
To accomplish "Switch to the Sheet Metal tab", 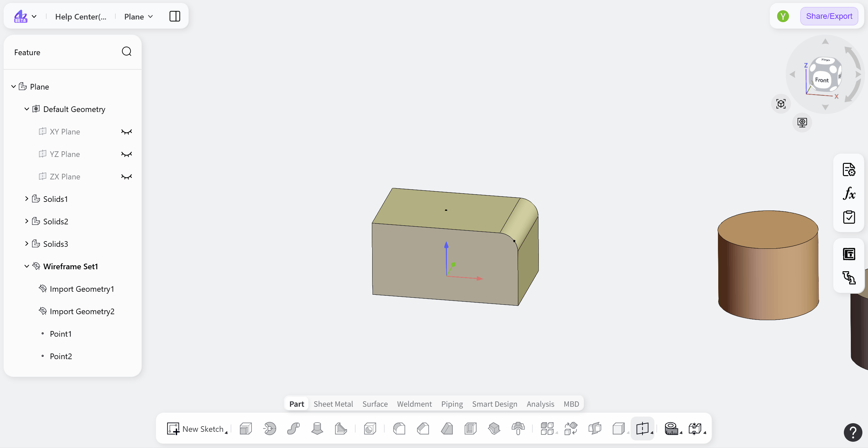I will (x=333, y=404).
